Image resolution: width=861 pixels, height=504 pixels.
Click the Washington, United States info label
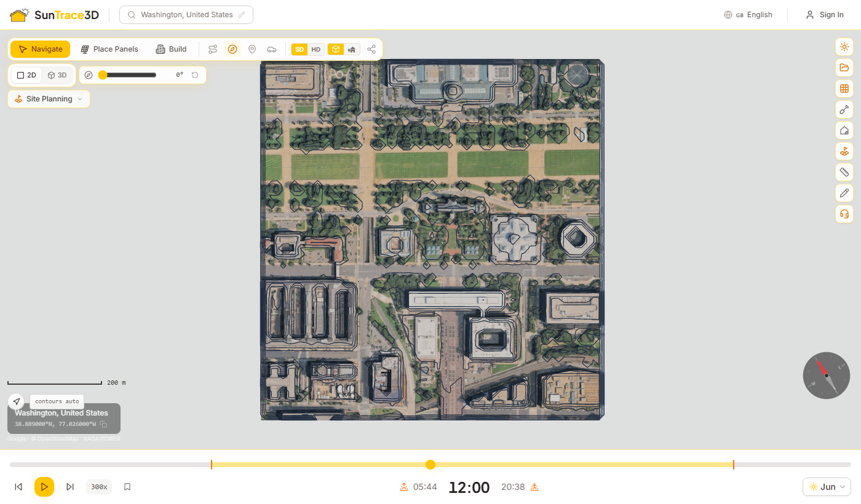point(61,413)
